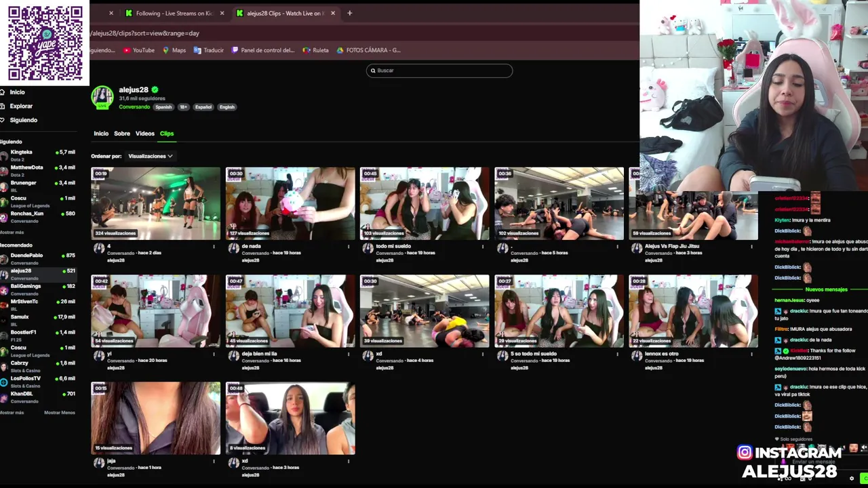The width and height of the screenshot is (868, 488).
Task: Play the 'jaja' clip with 15 visualizaciones
Action: (x=156, y=418)
